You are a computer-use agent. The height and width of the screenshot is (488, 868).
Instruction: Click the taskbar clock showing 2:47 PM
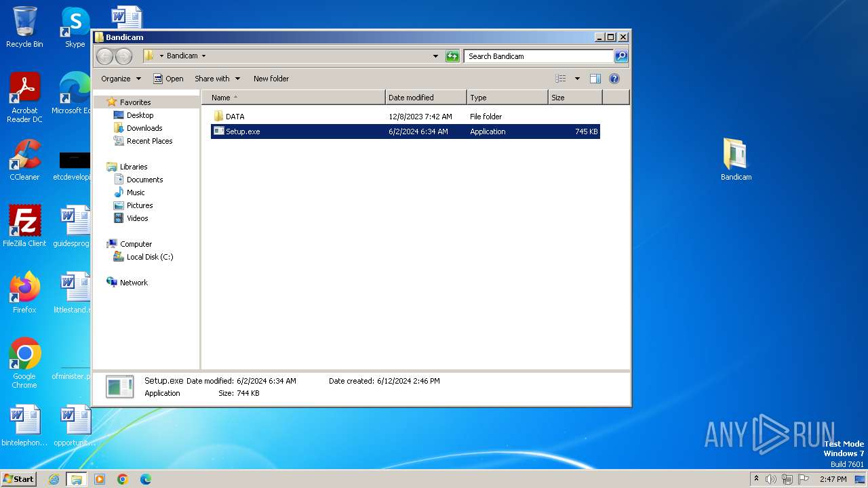(x=833, y=479)
